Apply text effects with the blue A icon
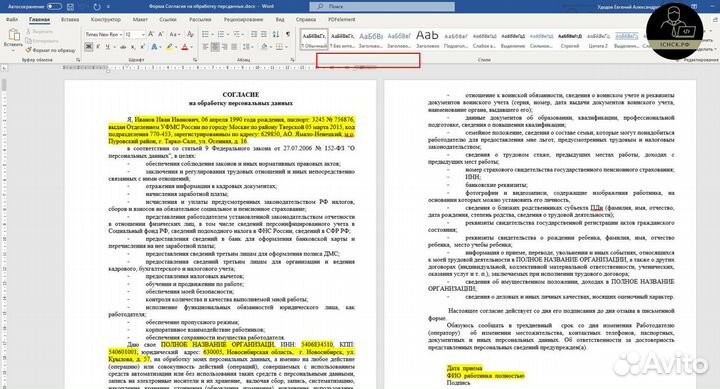Image resolution: width=720 pixels, height=389 pixels. click(x=154, y=47)
